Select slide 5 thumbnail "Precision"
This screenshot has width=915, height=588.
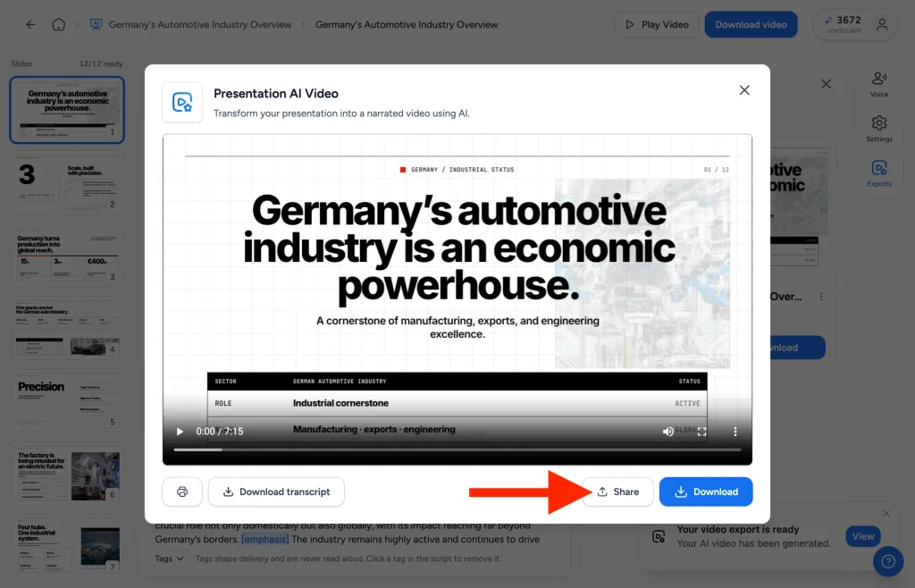click(67, 400)
